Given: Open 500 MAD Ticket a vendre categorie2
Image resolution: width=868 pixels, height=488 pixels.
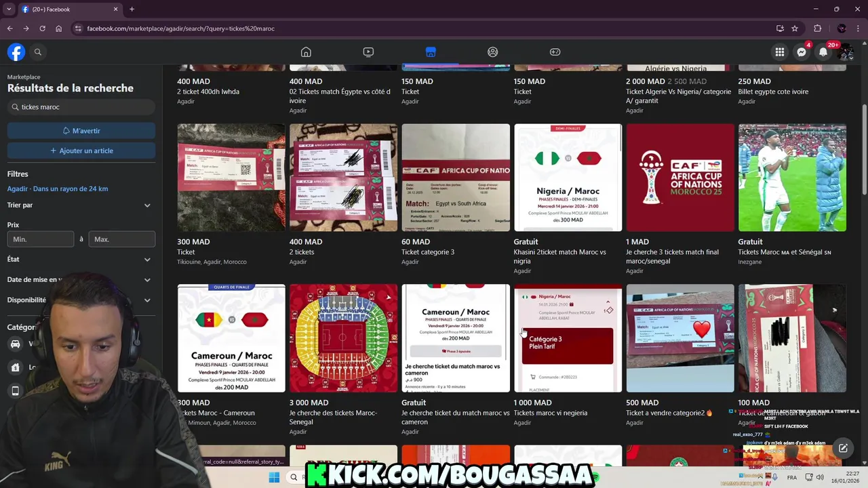Looking at the screenshot, I should coord(680,338).
